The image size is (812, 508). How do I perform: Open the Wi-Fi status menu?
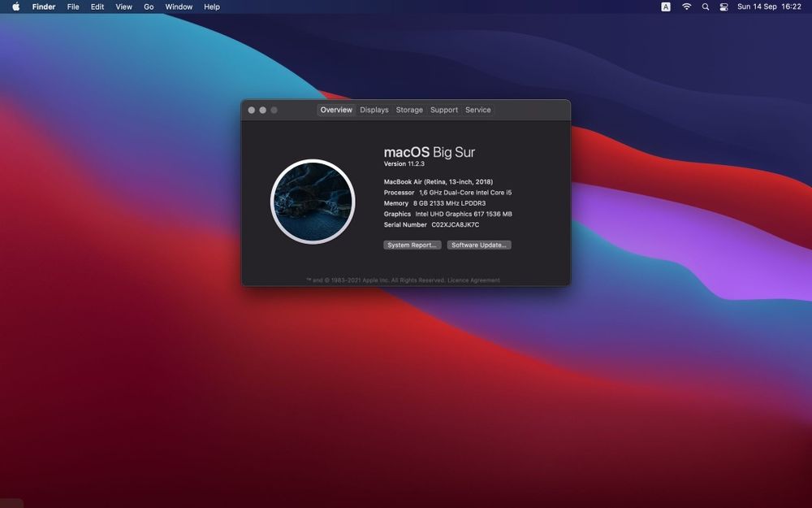687,7
